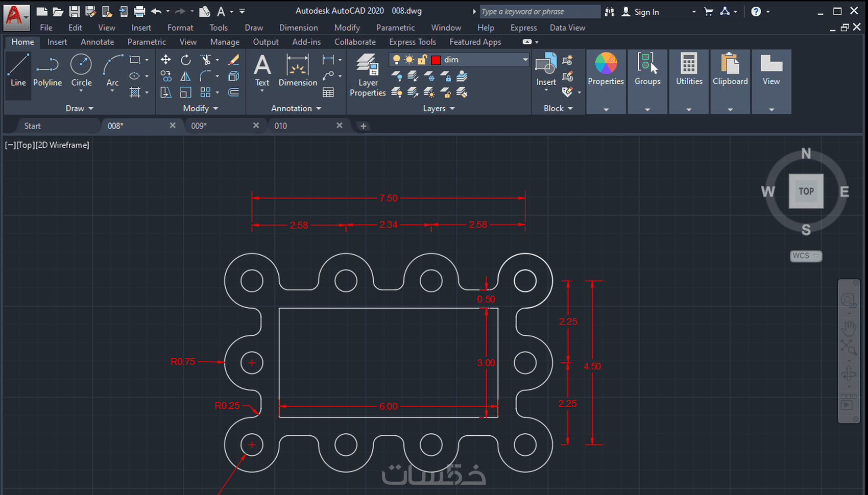Viewport: 868px width, 495px height.
Task: Click the red layer color swatch
Action: pyautogui.click(x=436, y=60)
